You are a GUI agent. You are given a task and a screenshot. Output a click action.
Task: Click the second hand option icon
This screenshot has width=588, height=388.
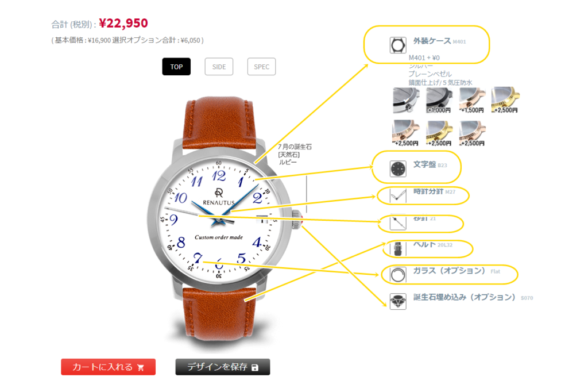pos(398,222)
